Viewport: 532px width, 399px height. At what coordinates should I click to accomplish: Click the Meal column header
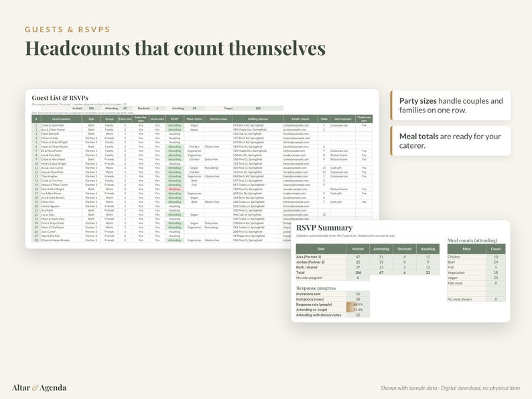click(x=466, y=249)
